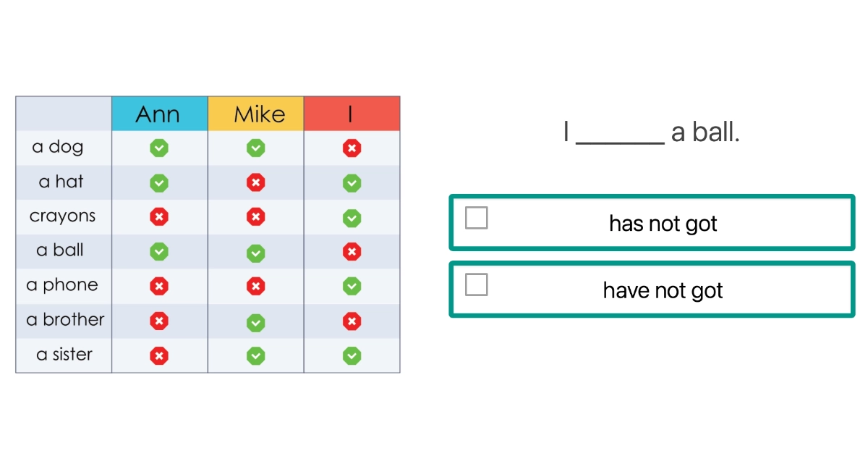Click the I column red cross for a ball
Viewport: 868px width, 456px height.
[352, 252]
